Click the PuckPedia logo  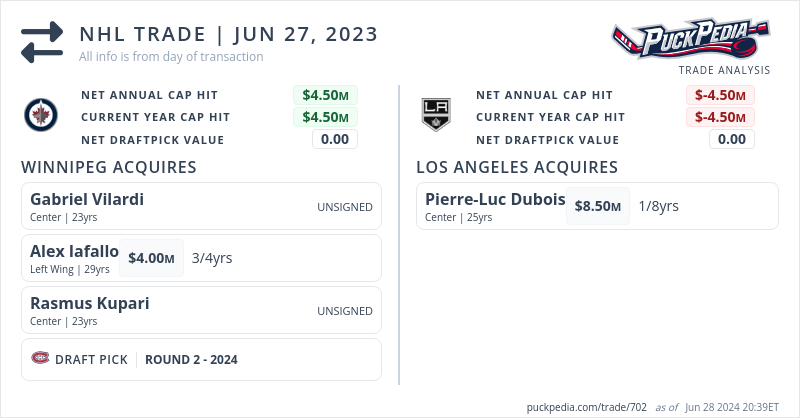[x=690, y=40]
